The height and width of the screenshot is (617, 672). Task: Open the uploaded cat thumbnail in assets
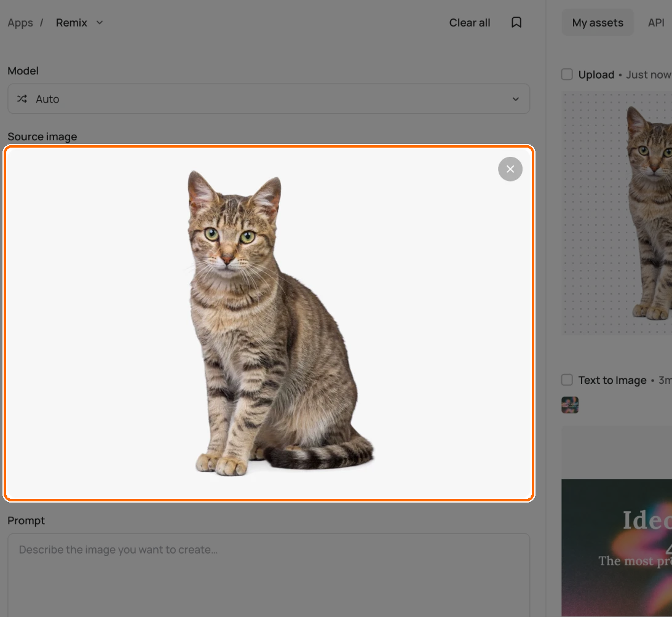click(x=617, y=213)
